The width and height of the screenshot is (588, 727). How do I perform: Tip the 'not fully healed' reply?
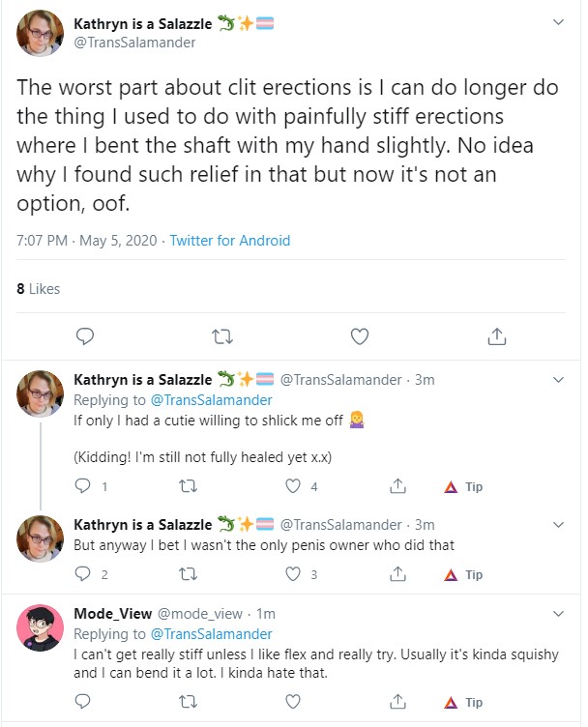point(463,486)
